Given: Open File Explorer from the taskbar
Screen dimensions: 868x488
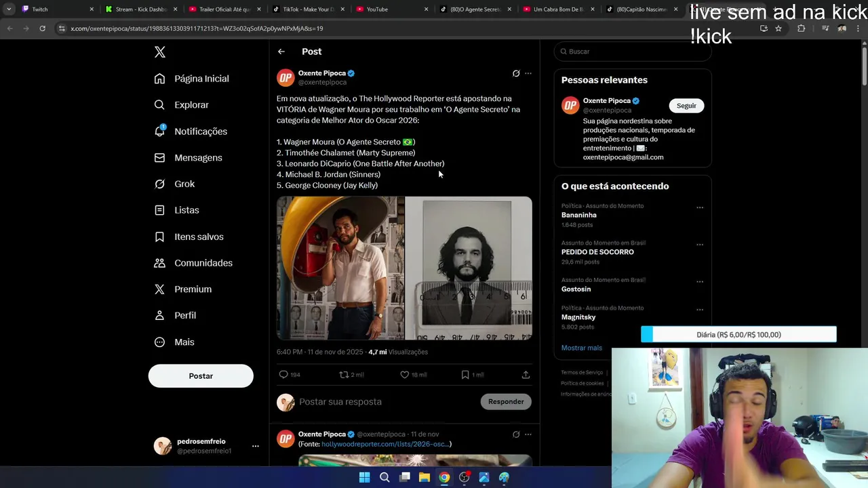Looking at the screenshot, I should (425, 477).
